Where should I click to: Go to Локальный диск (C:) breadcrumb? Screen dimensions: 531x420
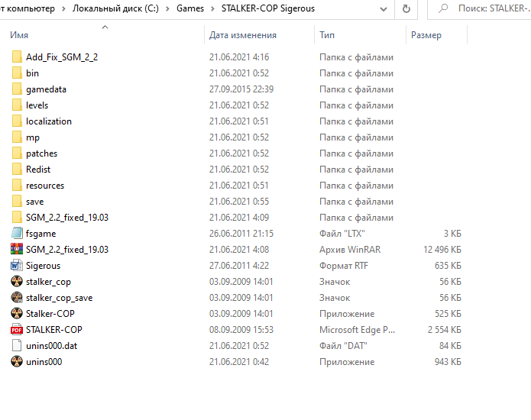115,8
